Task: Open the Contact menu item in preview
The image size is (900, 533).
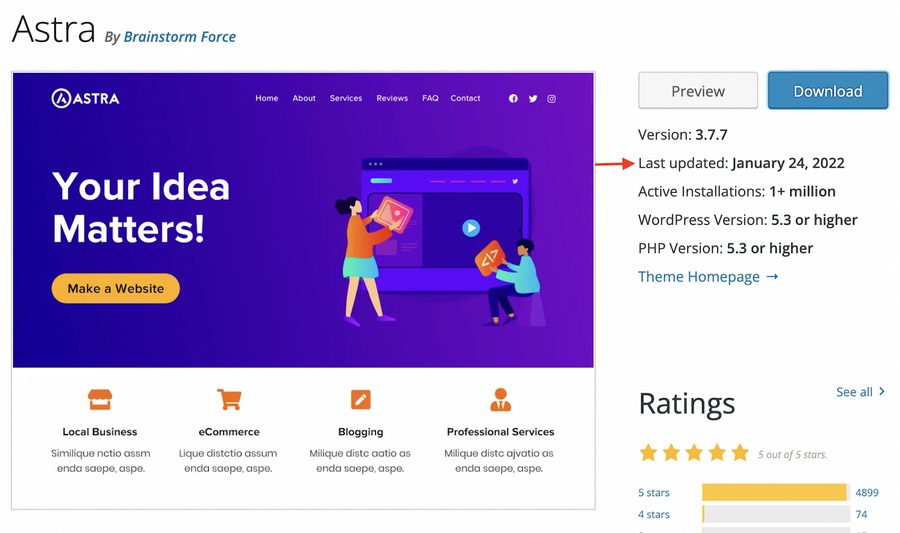Action: point(465,99)
